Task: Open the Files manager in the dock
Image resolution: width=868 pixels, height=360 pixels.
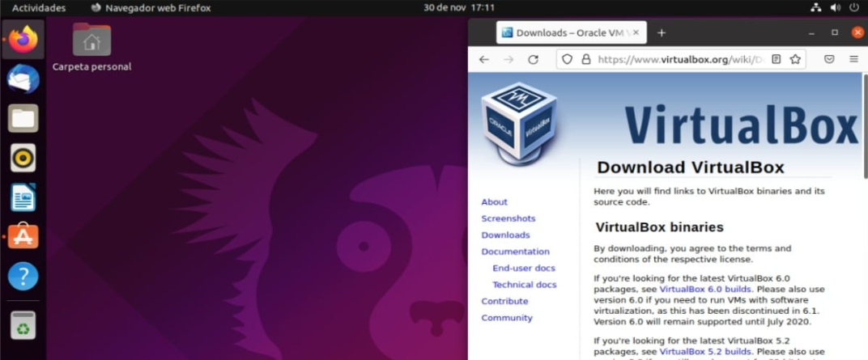Action: click(x=23, y=118)
